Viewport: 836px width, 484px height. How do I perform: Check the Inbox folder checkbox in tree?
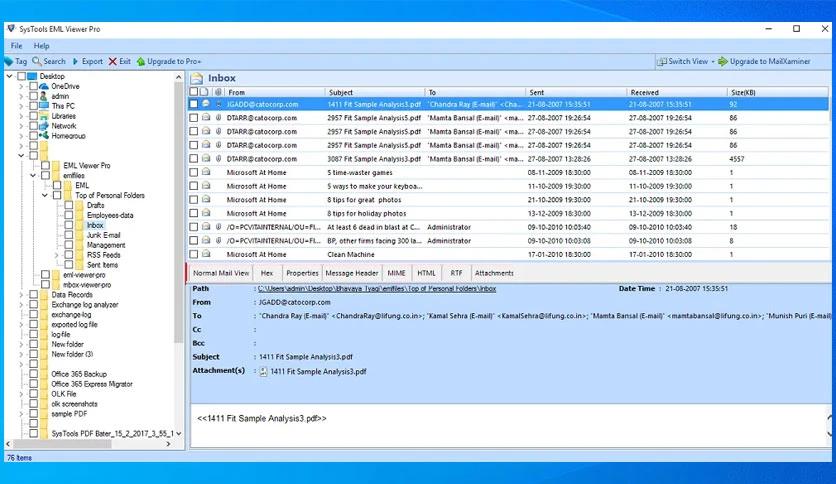tap(68, 225)
